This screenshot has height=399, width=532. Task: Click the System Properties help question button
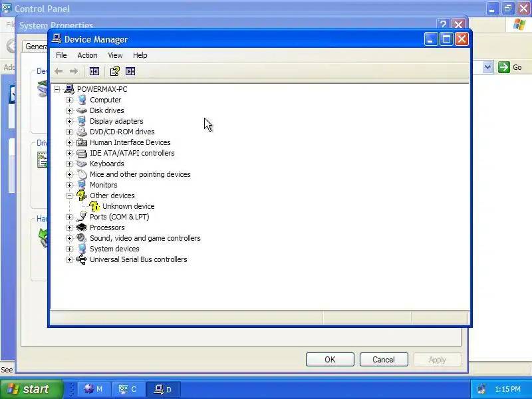pos(443,25)
